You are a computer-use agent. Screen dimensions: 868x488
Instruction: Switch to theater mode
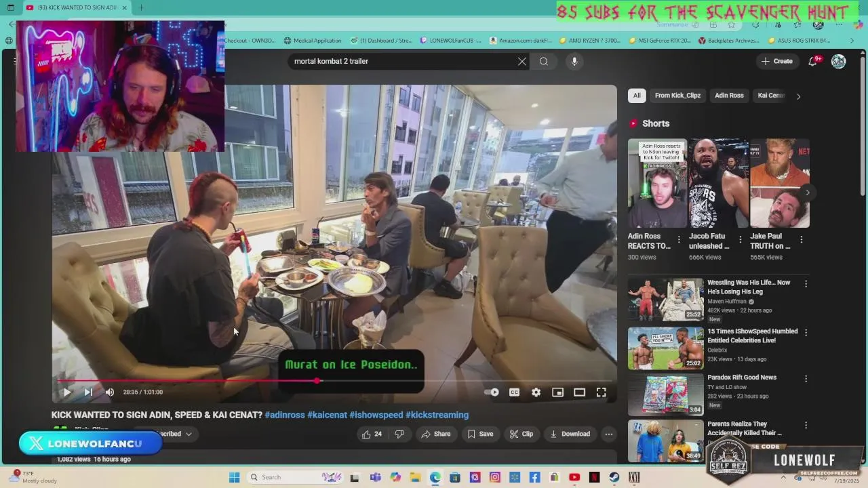point(579,392)
